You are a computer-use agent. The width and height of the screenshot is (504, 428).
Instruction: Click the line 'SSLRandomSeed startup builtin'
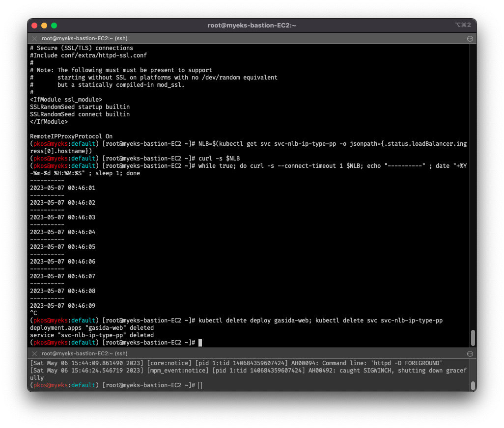point(80,107)
